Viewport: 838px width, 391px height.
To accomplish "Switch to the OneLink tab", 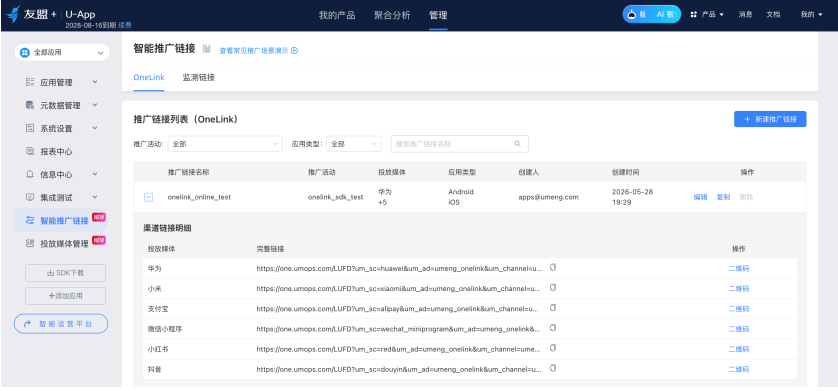I will coord(149,77).
